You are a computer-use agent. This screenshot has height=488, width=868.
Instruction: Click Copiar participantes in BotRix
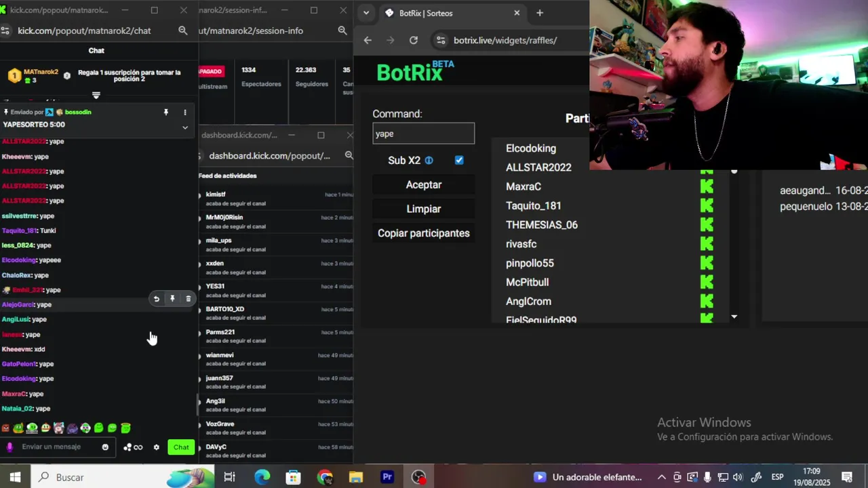pos(423,233)
